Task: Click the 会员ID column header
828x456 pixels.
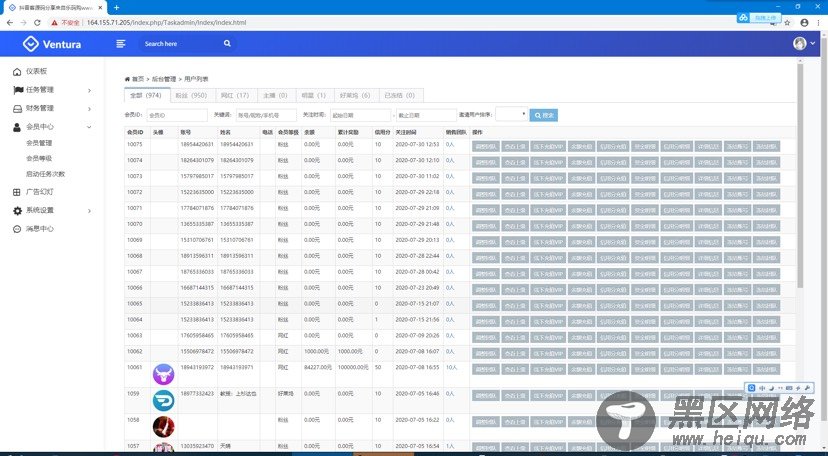Action: pos(135,132)
